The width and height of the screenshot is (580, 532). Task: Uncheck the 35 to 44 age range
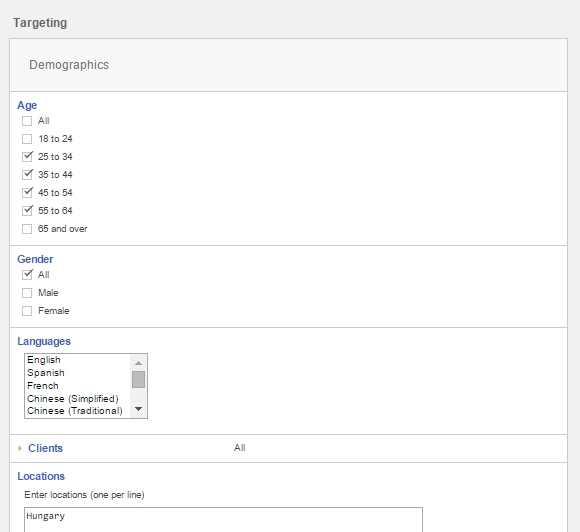27,175
